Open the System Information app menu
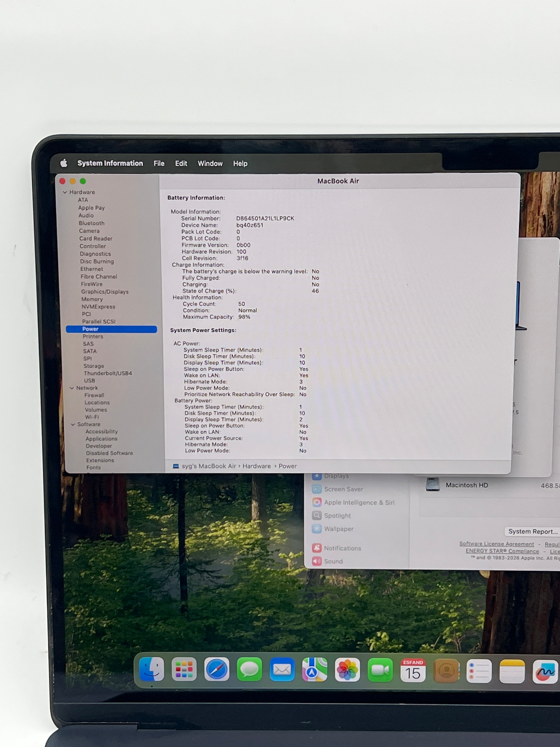 [x=110, y=163]
